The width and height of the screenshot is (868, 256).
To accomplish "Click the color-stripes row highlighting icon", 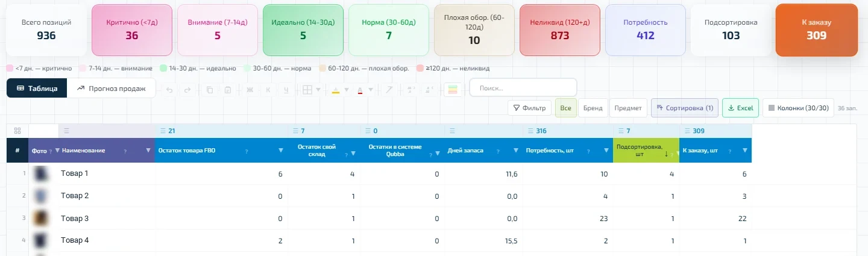I will point(453,90).
